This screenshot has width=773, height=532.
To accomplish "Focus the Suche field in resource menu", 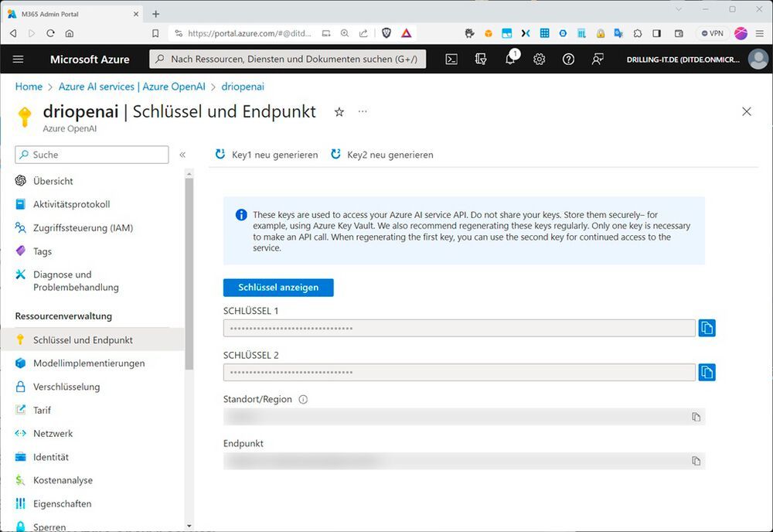I will [x=92, y=155].
